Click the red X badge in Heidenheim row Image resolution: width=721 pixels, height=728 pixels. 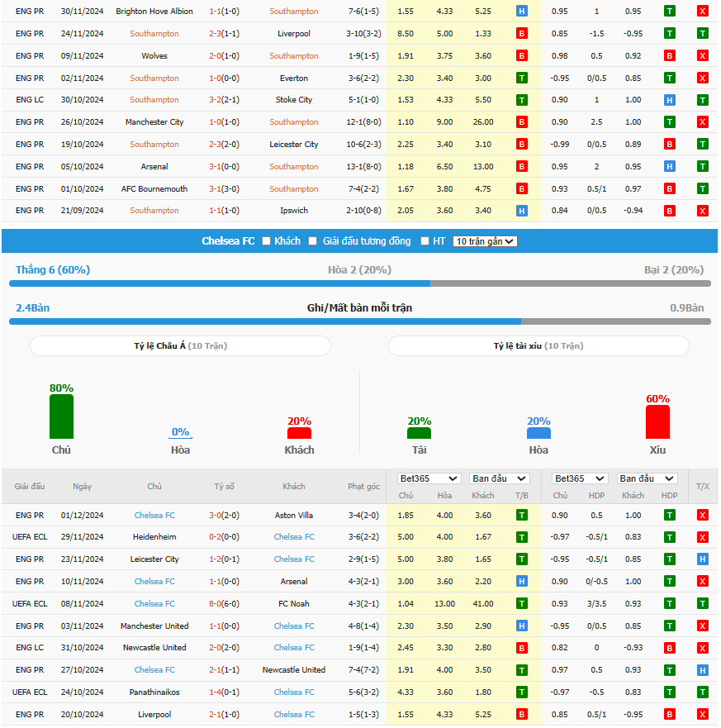703,537
